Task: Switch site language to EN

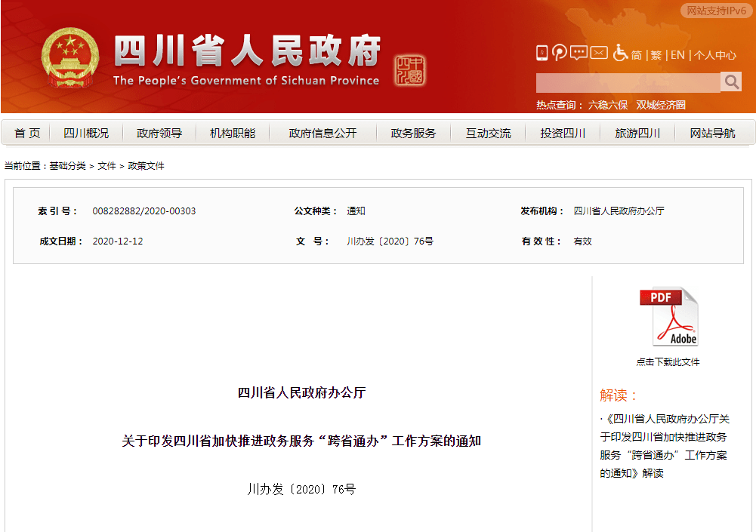Action: point(677,55)
